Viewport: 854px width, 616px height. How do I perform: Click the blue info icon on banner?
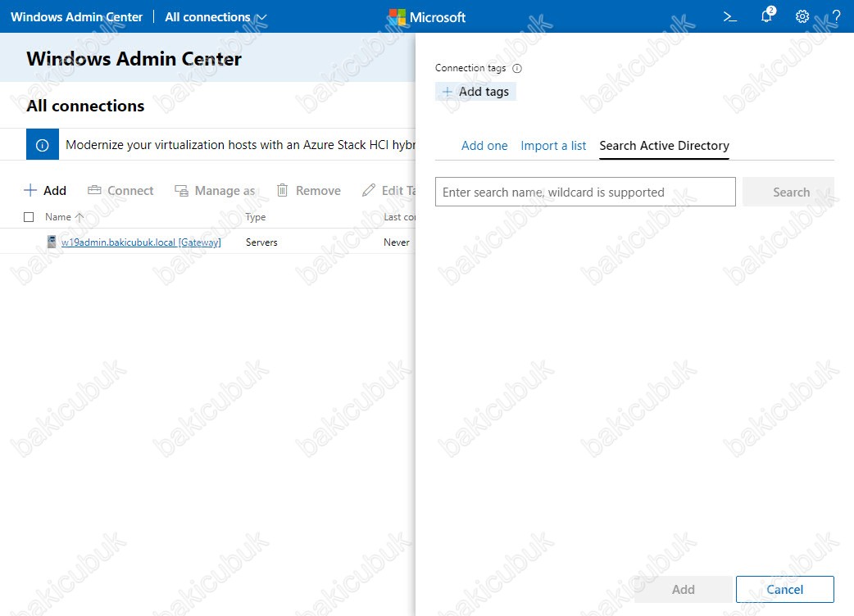tap(43, 145)
